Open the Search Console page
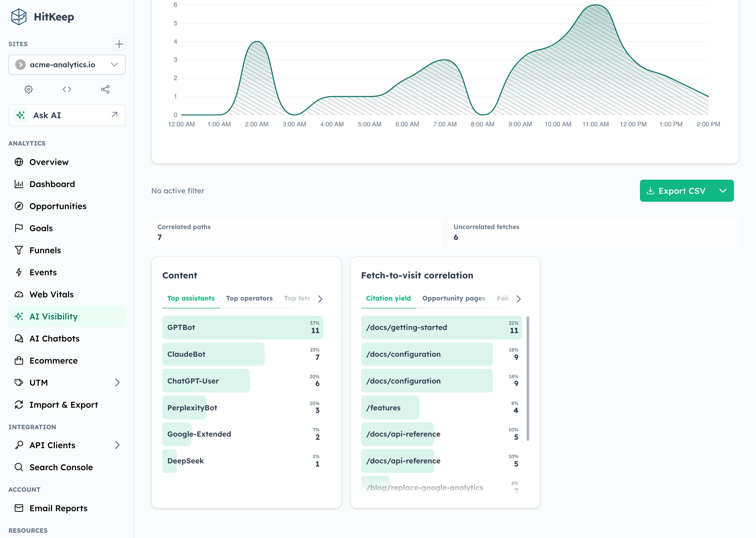Screen dimensions: 756x538 point(67,467)
